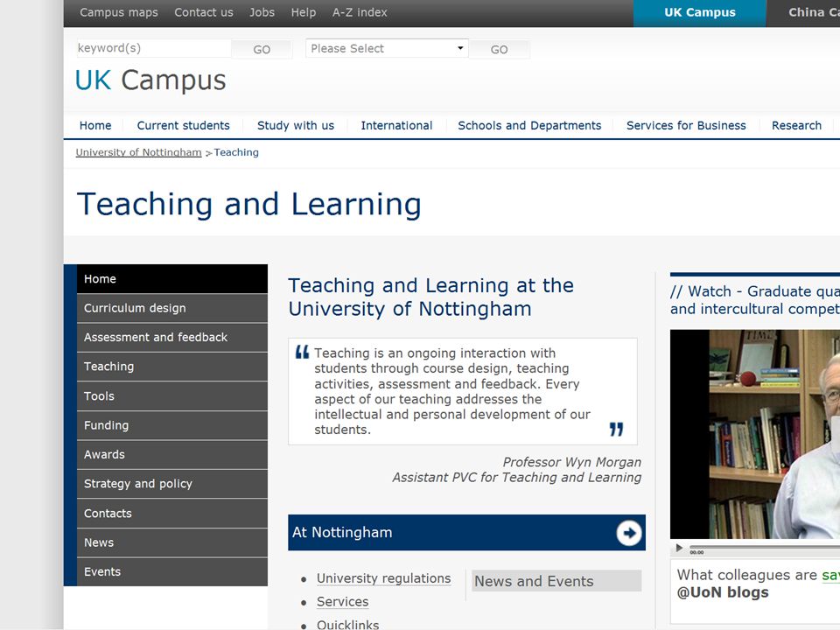Open Help link in top bar

pos(304,12)
